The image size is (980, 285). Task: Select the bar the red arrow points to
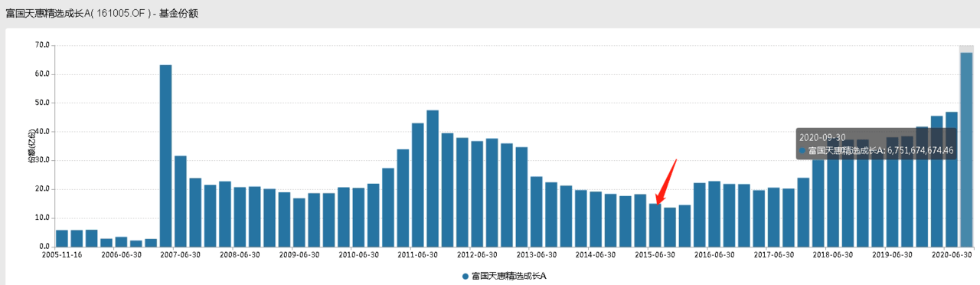click(655, 225)
